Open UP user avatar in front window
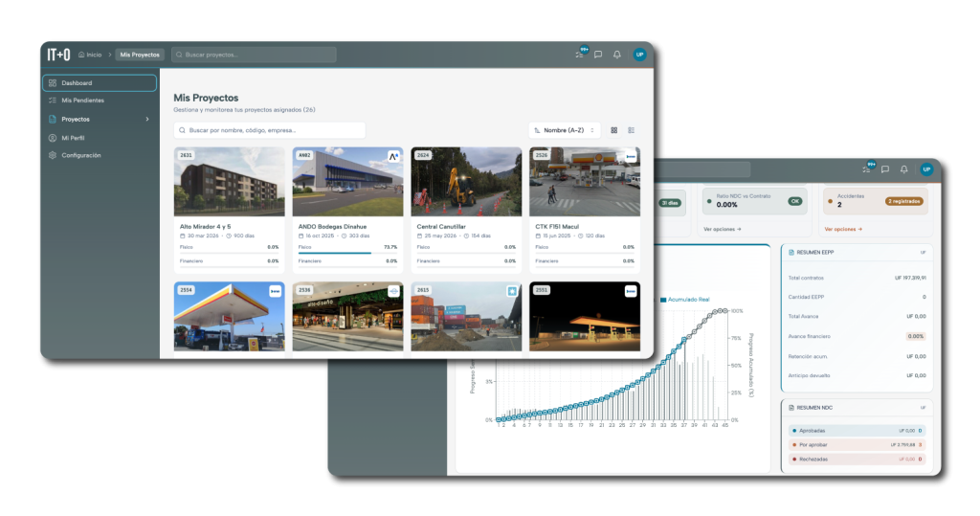The width and height of the screenshot is (980, 516). tap(639, 55)
